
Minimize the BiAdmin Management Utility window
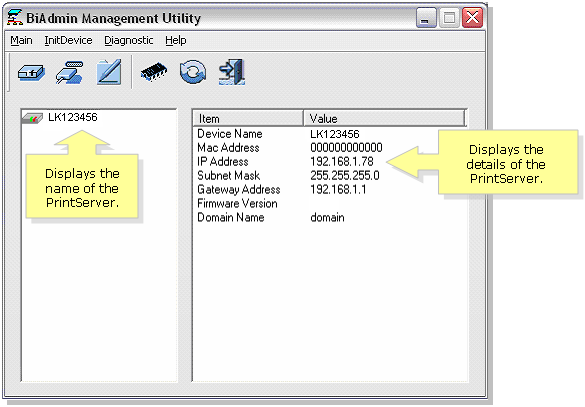point(426,18)
